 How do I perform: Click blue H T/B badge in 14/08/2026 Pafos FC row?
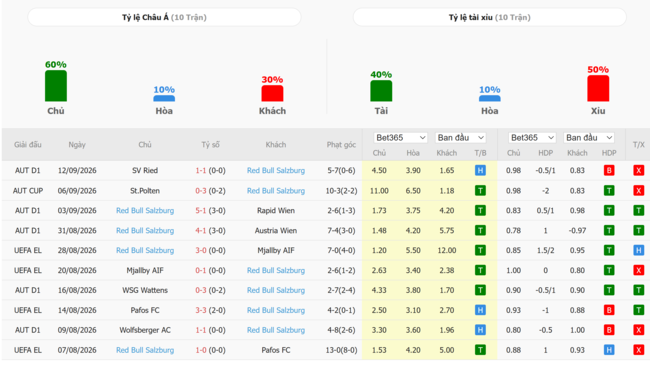(x=480, y=310)
